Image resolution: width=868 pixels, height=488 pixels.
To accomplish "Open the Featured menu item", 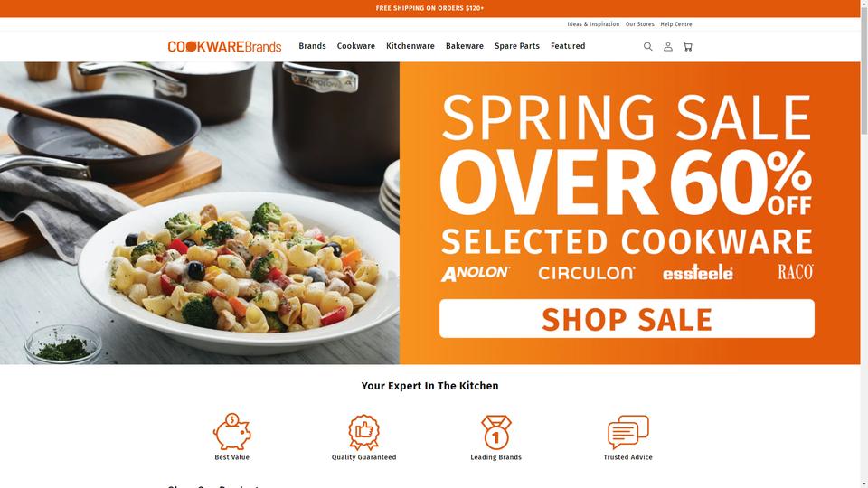I will click(568, 46).
